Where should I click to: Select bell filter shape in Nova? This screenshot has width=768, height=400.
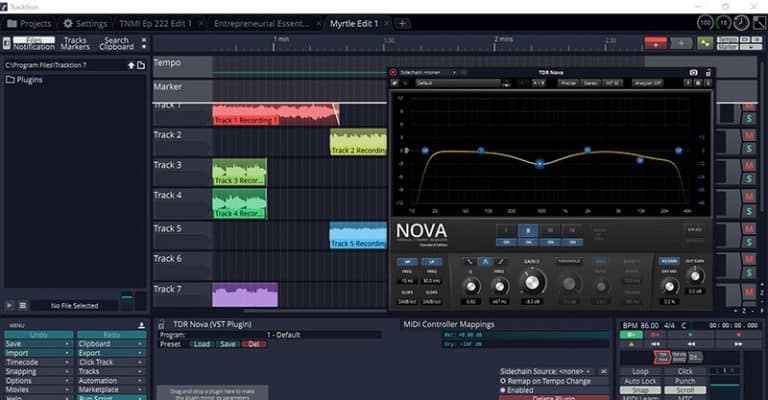tap(485, 262)
